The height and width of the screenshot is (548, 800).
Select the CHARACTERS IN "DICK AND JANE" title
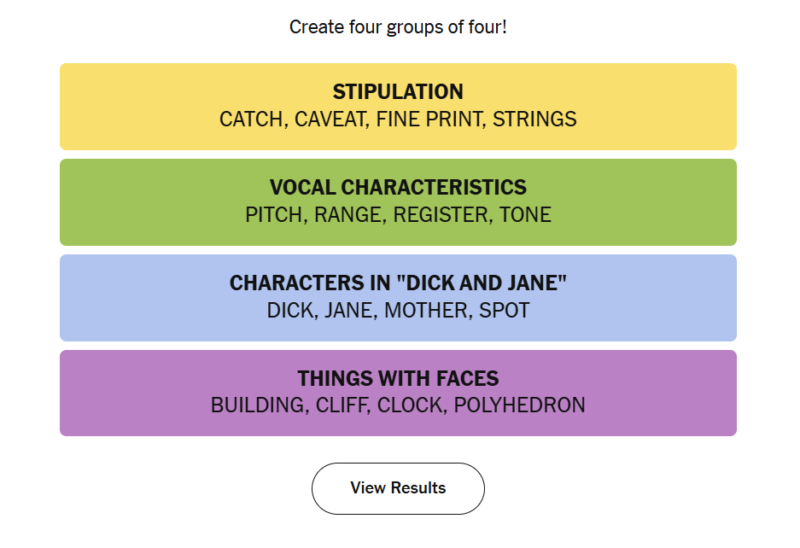click(x=398, y=283)
